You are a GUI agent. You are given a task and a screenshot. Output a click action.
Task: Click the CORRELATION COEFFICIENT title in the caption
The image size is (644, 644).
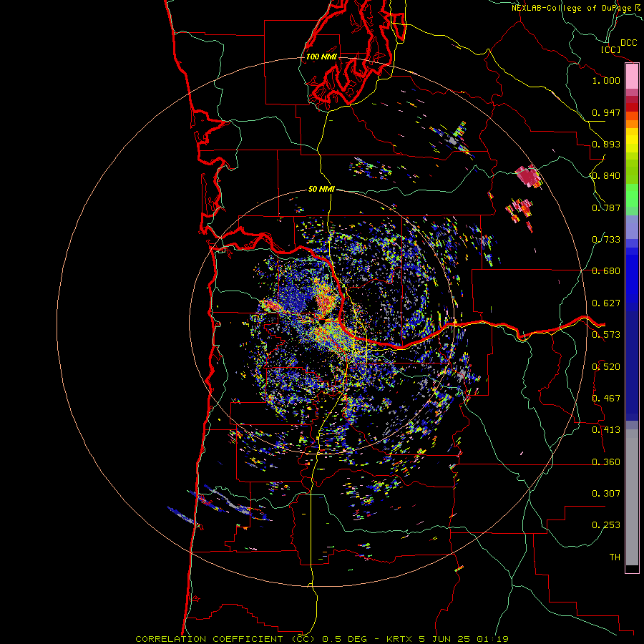[209, 639]
